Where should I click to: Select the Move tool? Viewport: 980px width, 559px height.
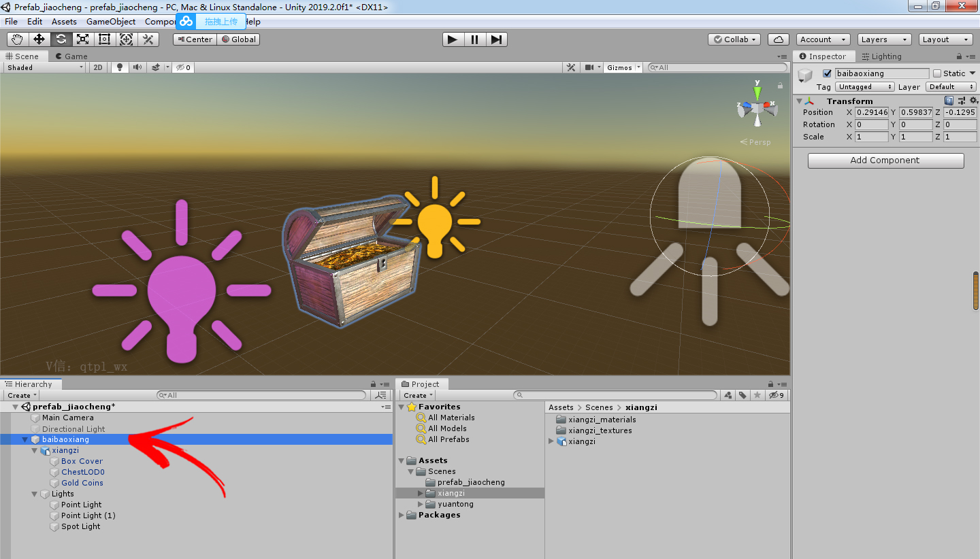click(39, 39)
